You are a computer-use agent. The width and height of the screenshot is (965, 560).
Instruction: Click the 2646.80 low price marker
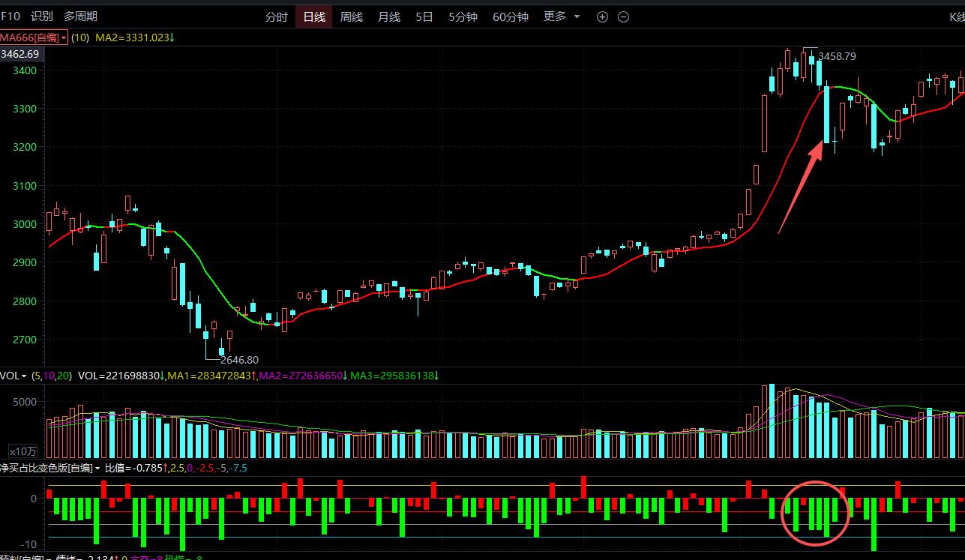point(239,360)
